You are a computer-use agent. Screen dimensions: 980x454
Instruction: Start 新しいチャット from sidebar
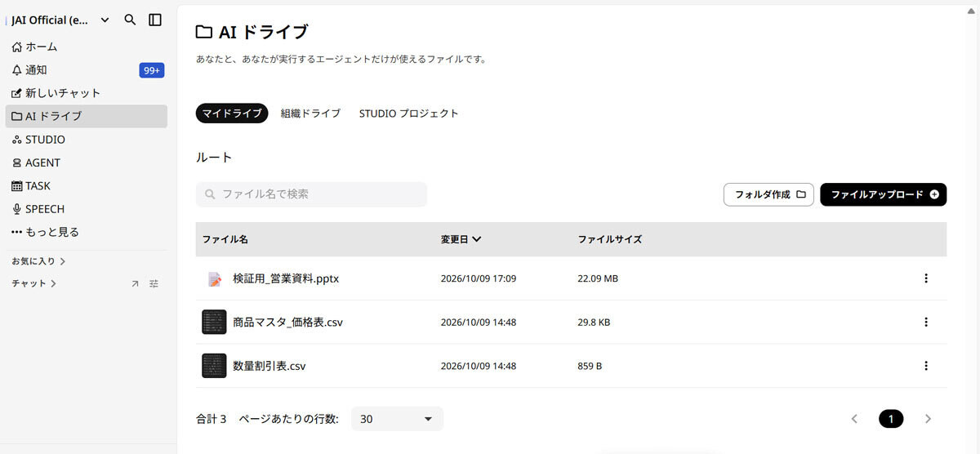coord(86,93)
